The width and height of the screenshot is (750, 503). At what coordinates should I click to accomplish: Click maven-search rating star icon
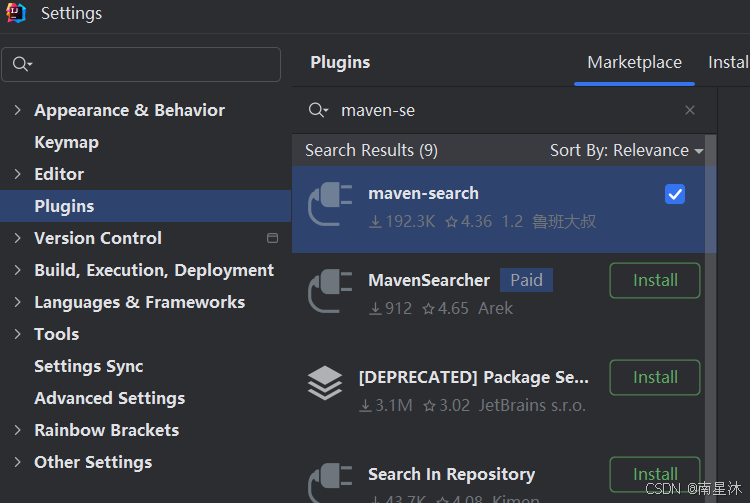click(451, 222)
